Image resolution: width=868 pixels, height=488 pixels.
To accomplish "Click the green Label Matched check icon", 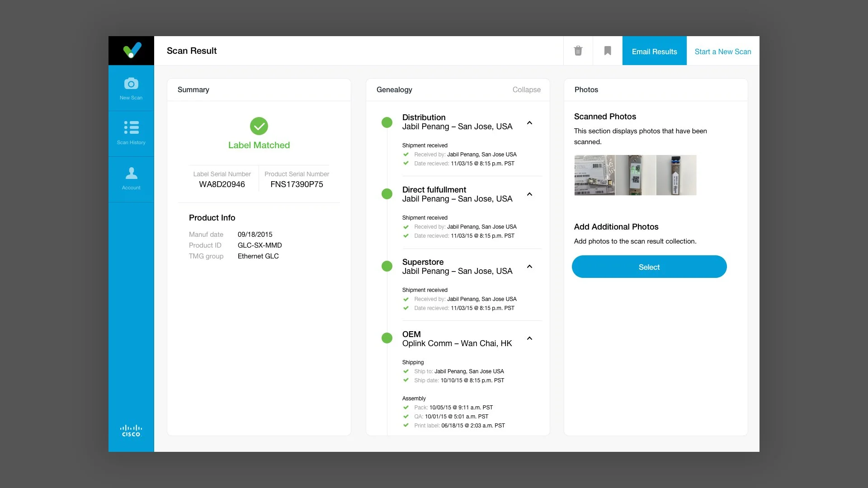I will pyautogui.click(x=259, y=126).
